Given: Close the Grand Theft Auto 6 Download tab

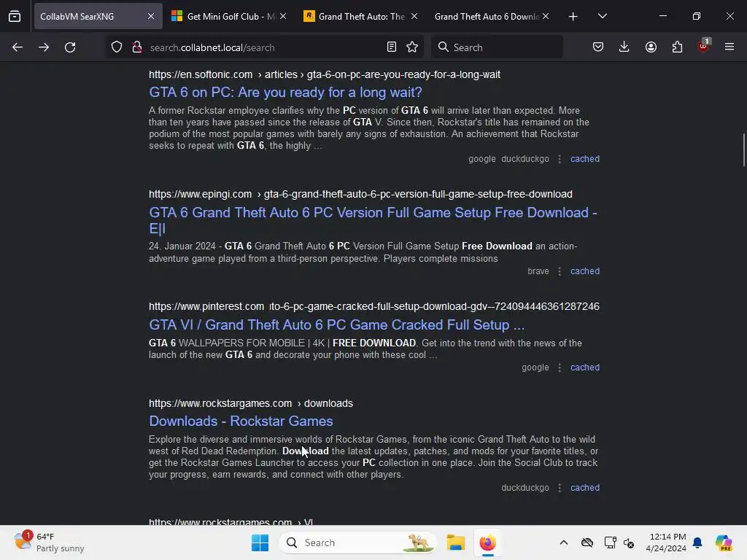Looking at the screenshot, I should coord(546,17).
